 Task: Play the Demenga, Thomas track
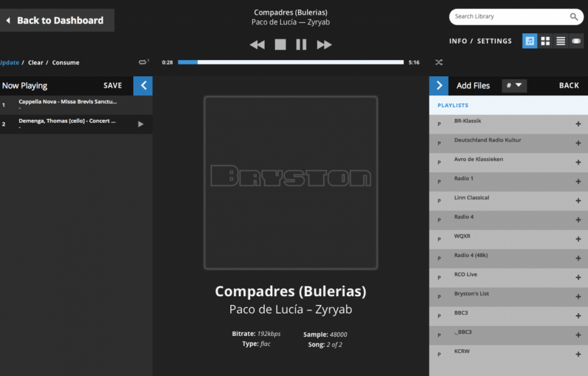[x=141, y=124]
